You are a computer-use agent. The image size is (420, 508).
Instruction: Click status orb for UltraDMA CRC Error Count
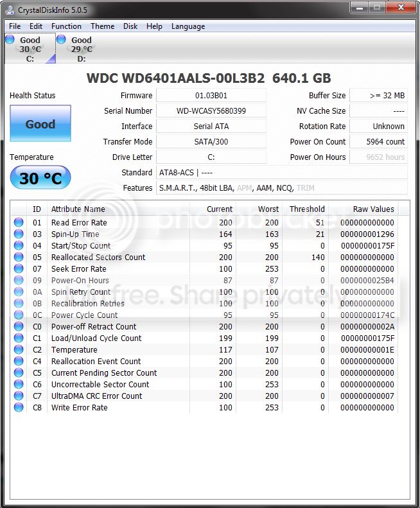point(19,396)
